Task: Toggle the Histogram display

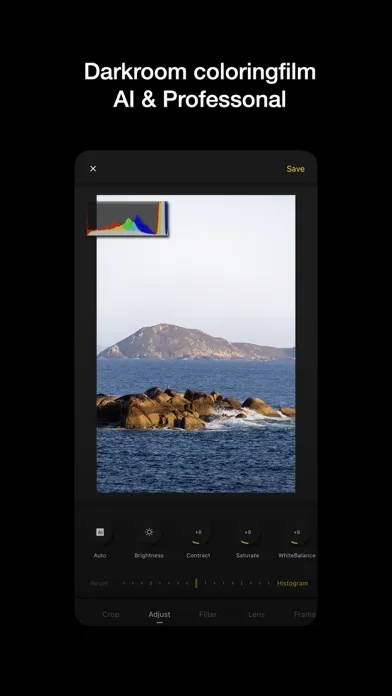Action: tap(292, 583)
